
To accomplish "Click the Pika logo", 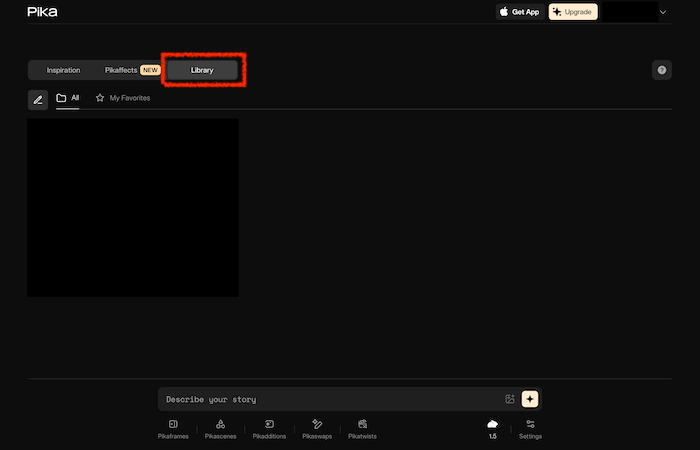I will (41, 12).
